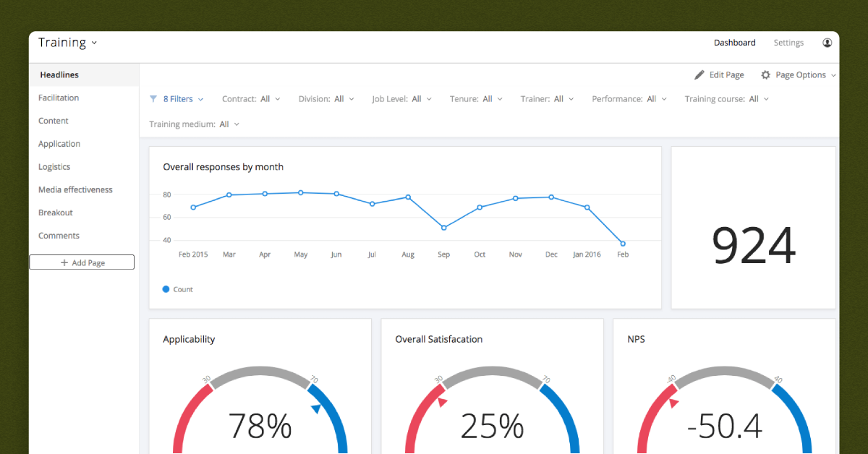Screen dimensions: 868x454
Task: Expand the Page Options chevron
Action: (833, 75)
